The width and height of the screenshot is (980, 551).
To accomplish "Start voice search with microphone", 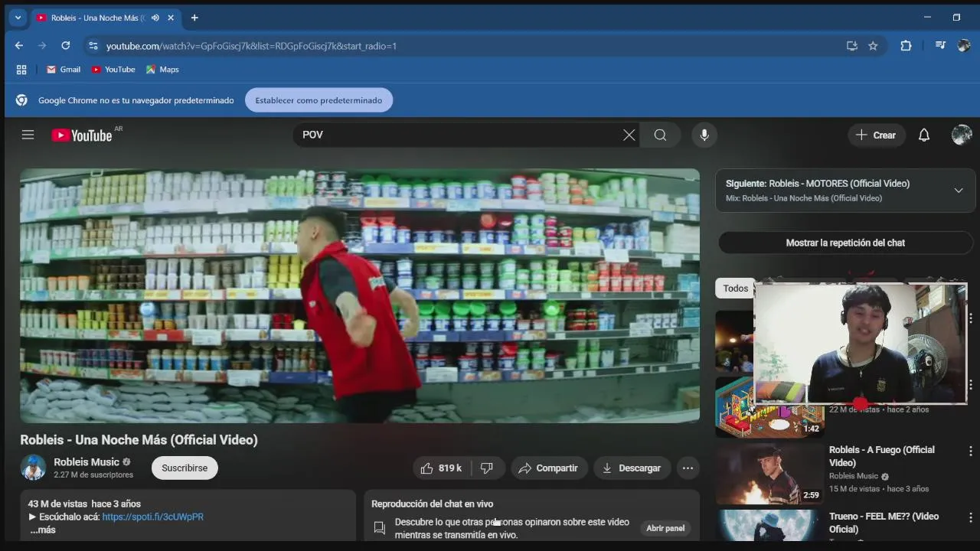I will pyautogui.click(x=704, y=135).
